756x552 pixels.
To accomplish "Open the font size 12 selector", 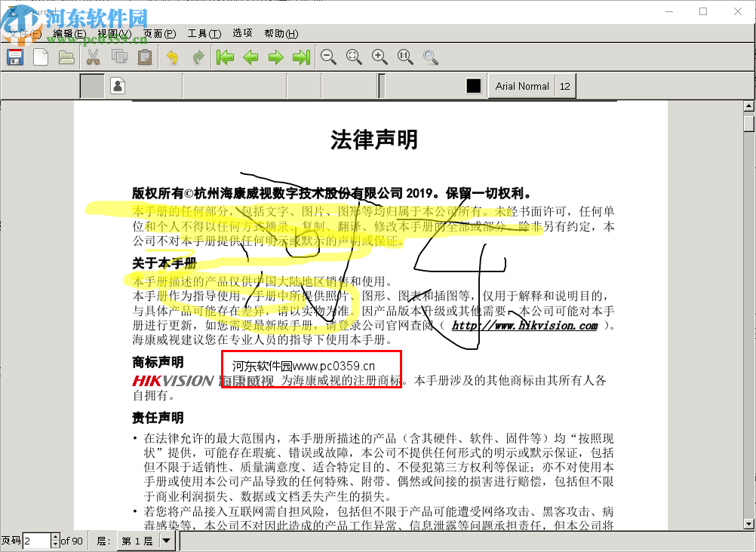I will click(565, 86).
